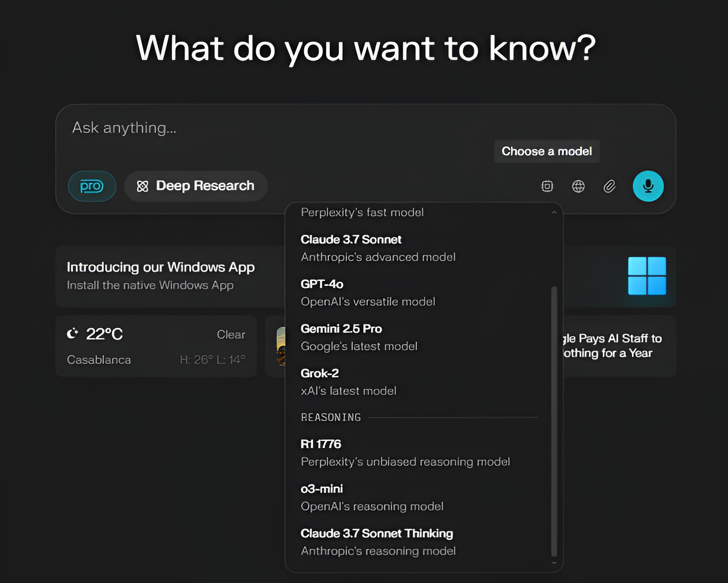Viewport: 728px width, 583px height.
Task: Choose Claude 3.7 Sonnet model
Action: 418,248
